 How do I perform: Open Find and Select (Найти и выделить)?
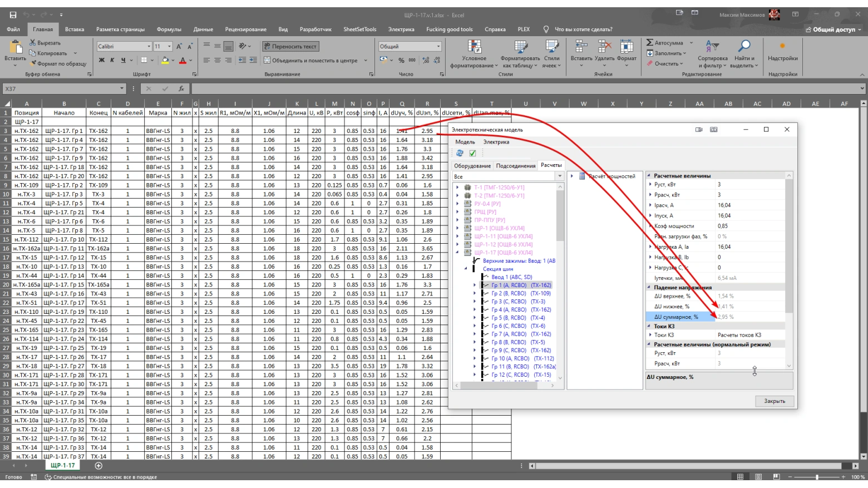pos(744,54)
